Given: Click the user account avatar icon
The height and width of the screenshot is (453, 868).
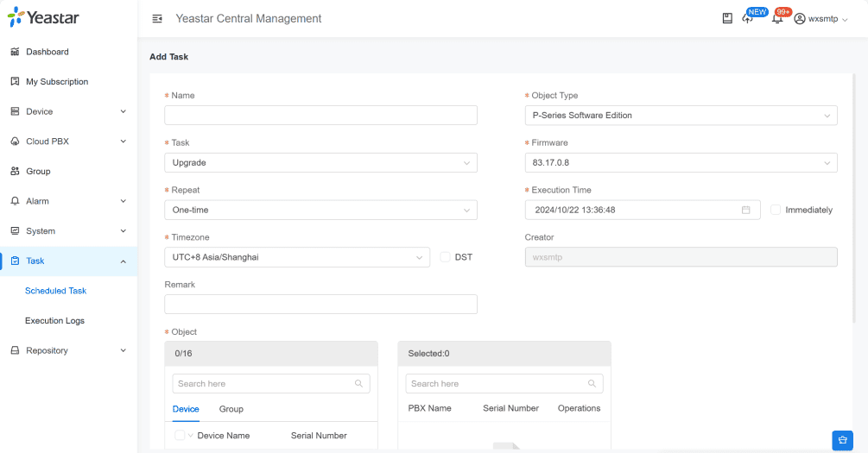Looking at the screenshot, I should [800, 19].
